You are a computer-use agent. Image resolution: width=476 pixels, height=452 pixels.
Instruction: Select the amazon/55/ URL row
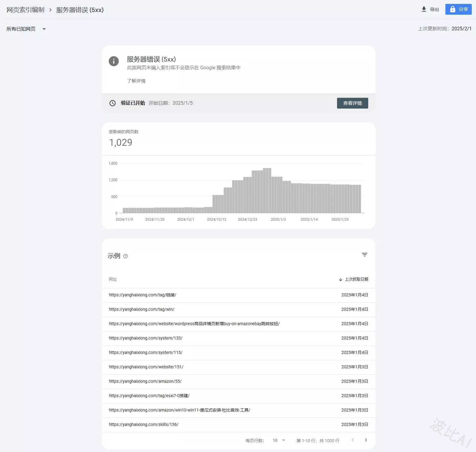[239, 382]
